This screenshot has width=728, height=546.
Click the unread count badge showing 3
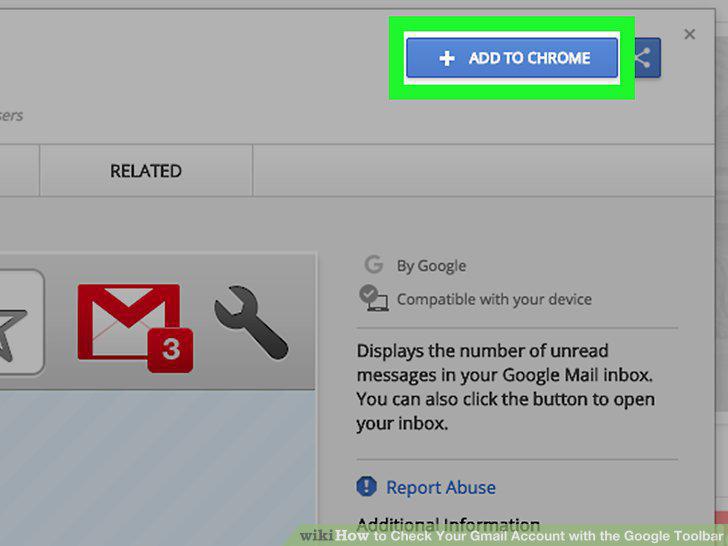coord(170,350)
